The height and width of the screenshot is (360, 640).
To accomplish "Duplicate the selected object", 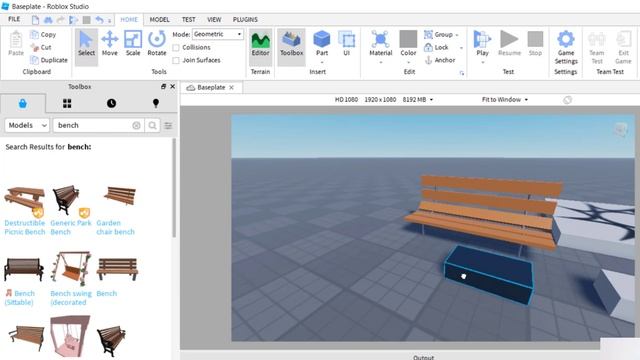I will (x=49, y=60).
